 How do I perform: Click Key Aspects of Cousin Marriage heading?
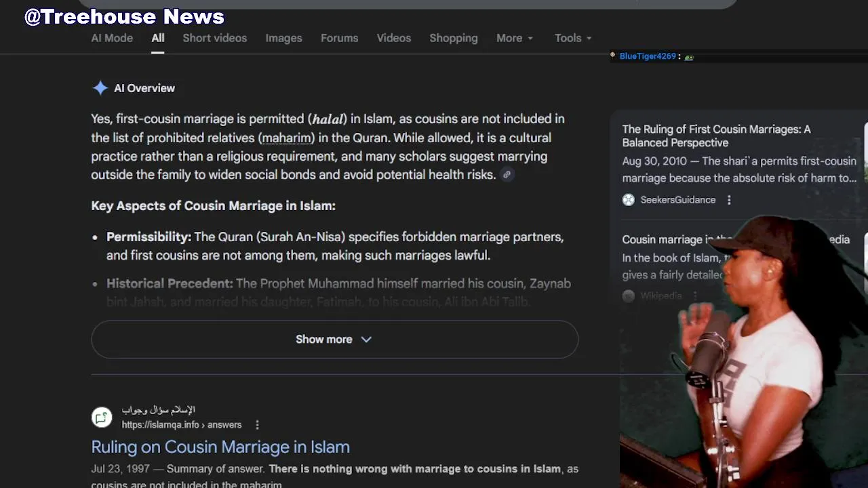pos(213,205)
